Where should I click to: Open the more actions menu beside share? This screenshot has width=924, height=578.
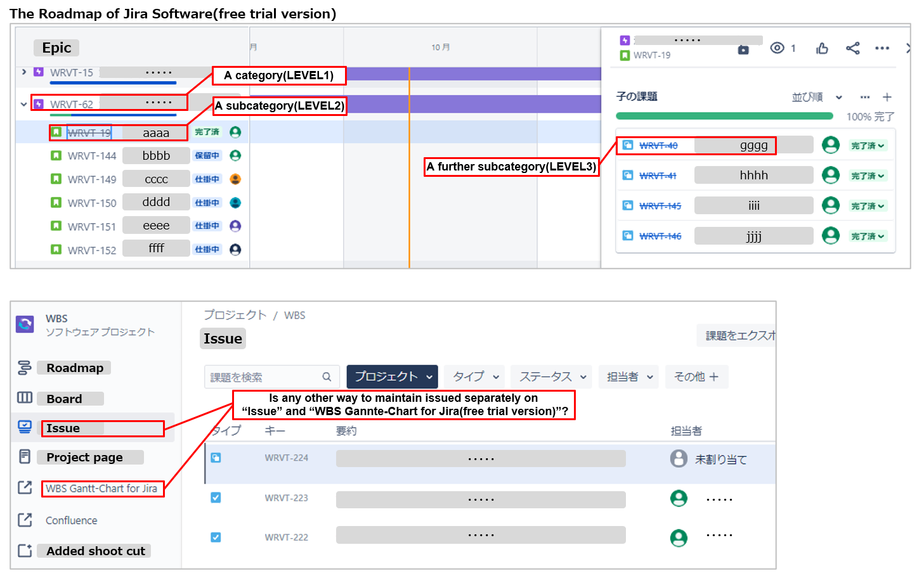click(882, 48)
